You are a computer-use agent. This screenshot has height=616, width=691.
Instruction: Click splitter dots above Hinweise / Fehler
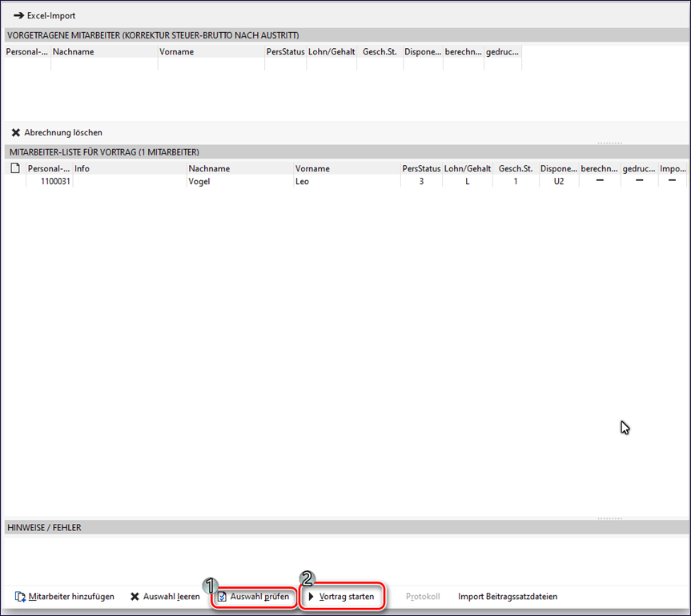coord(610,518)
